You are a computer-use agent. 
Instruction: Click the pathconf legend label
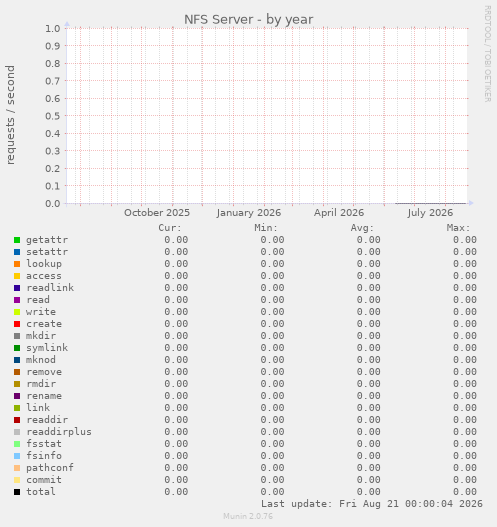point(50,468)
